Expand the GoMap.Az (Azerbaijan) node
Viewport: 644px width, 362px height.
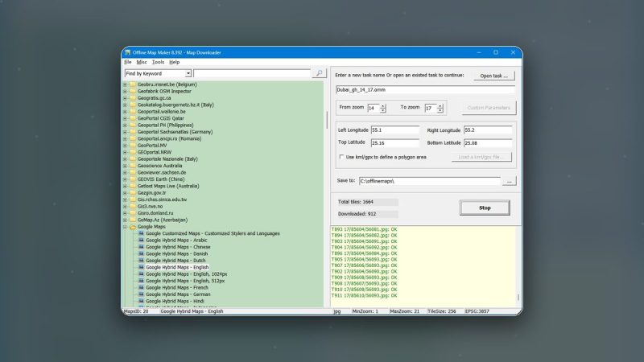(125, 220)
